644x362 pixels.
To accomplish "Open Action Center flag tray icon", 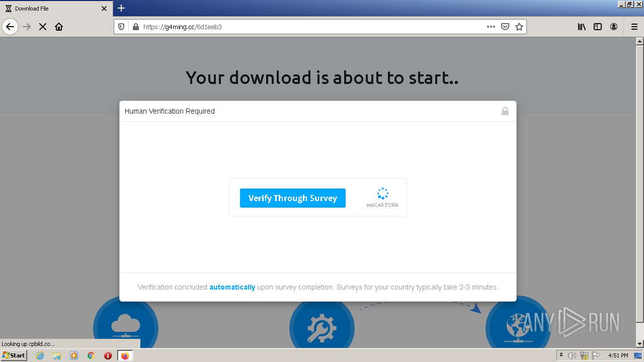I will (596, 355).
